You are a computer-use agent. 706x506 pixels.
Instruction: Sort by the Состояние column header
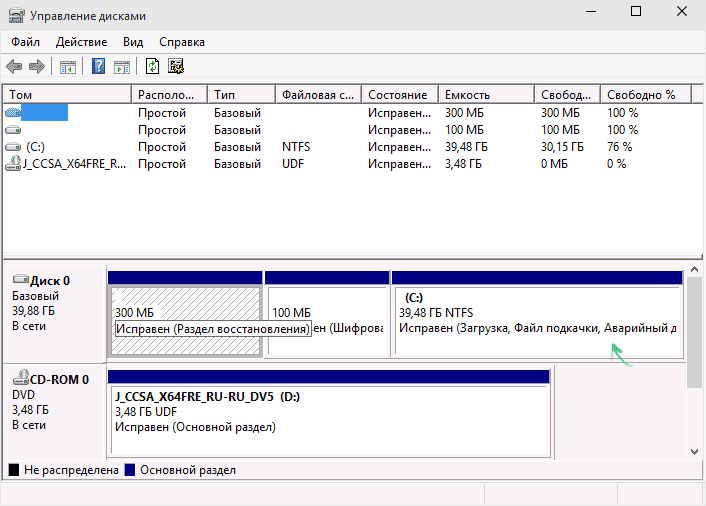[400, 95]
